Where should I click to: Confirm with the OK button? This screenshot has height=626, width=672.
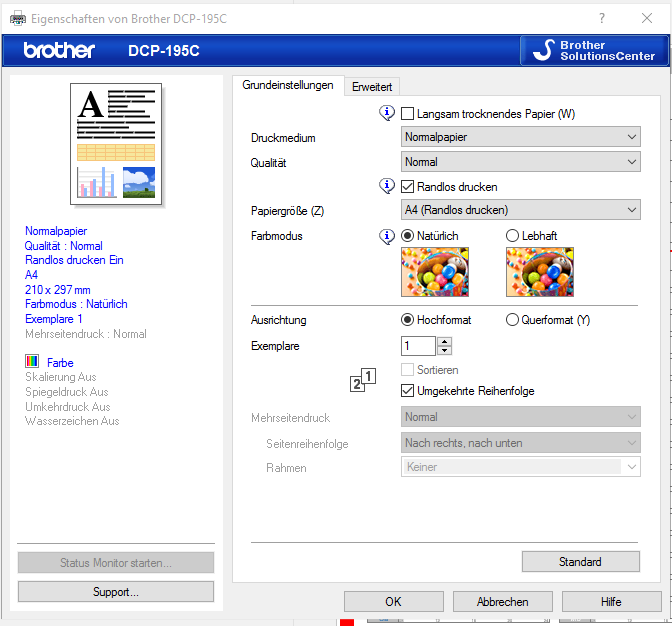[393, 602]
